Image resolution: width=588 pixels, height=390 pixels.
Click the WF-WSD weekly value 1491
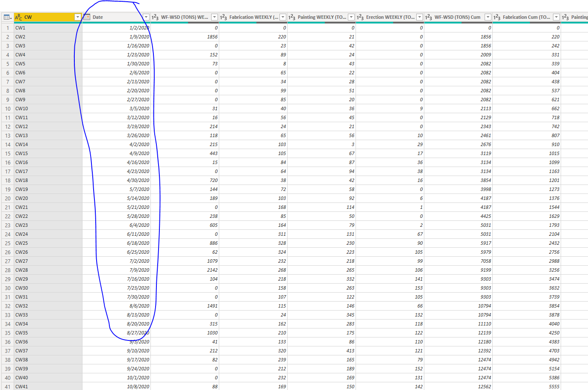pos(185,306)
